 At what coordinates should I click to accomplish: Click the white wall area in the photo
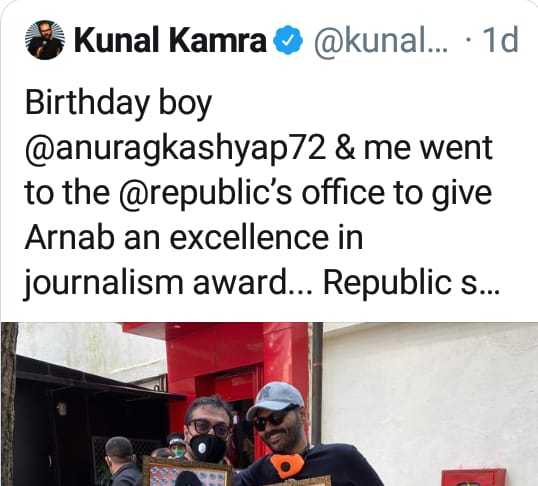[429, 395]
